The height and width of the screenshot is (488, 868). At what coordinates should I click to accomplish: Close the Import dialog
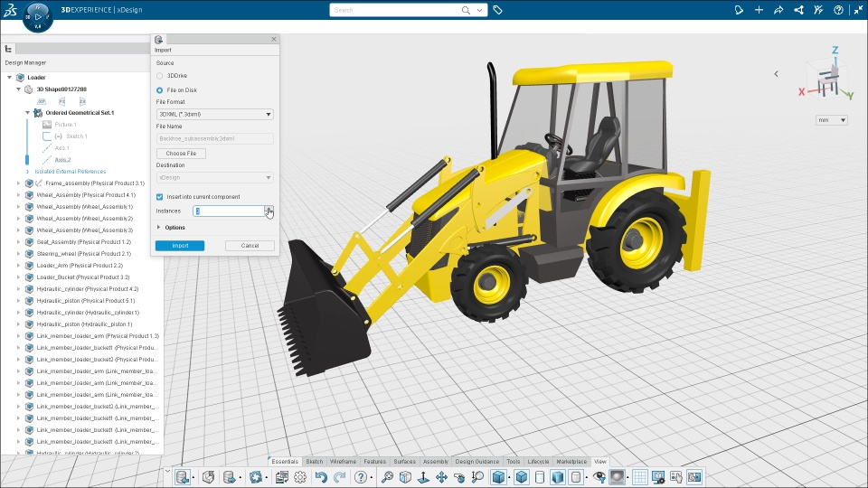click(273, 39)
